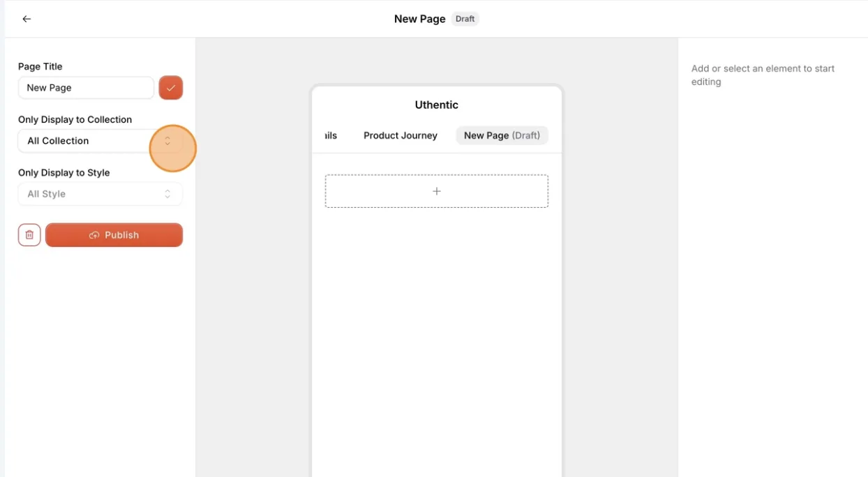Go back using the left arrow icon
The height and width of the screenshot is (477, 868).
(x=27, y=19)
